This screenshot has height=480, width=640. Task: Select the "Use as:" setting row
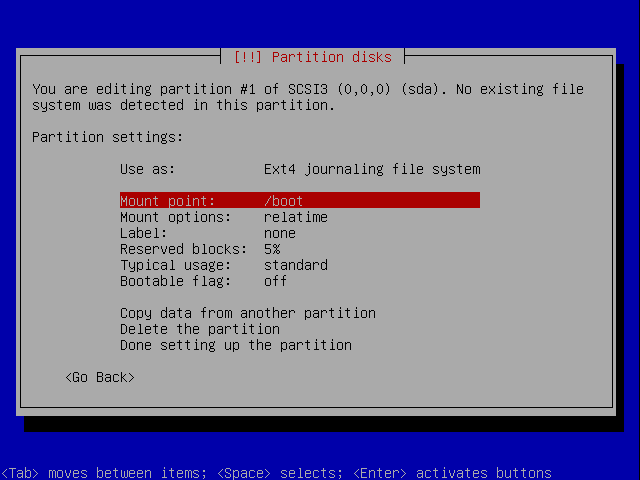click(300, 169)
